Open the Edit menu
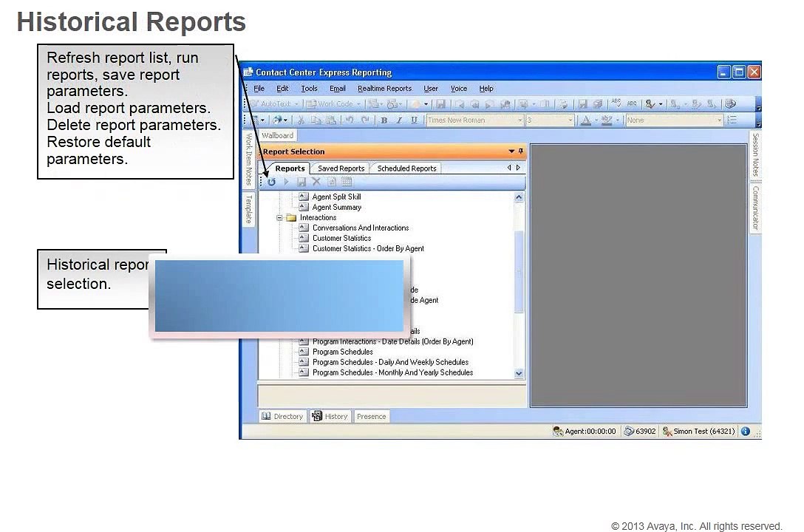 click(x=282, y=88)
